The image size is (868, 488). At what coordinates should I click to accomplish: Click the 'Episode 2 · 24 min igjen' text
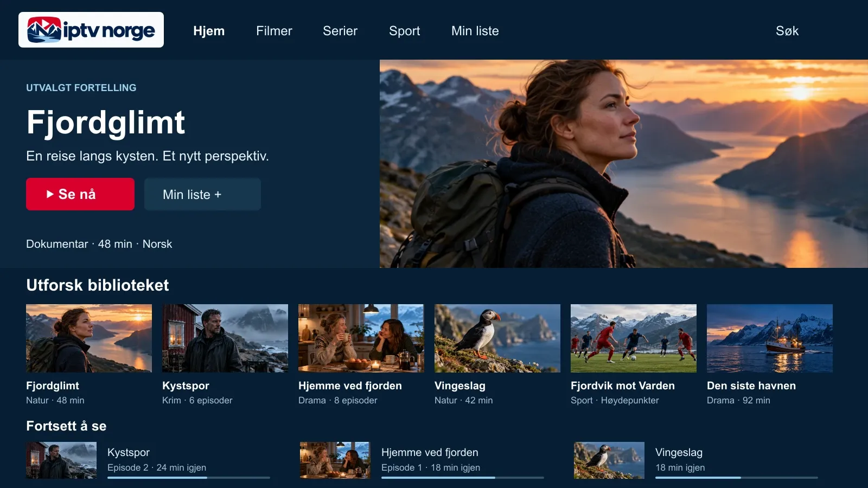tap(157, 467)
